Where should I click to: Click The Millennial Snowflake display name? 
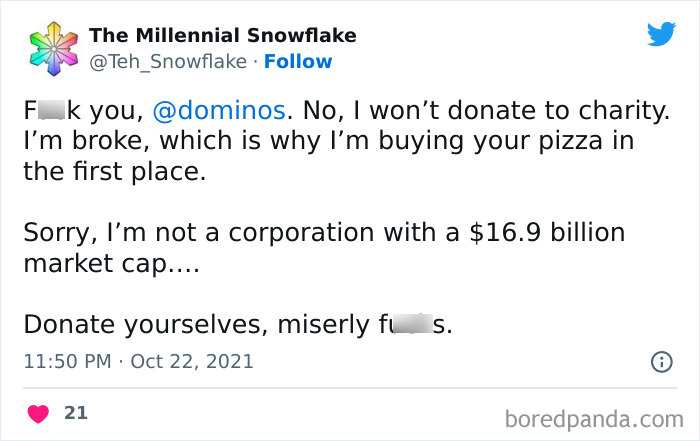click(222, 36)
